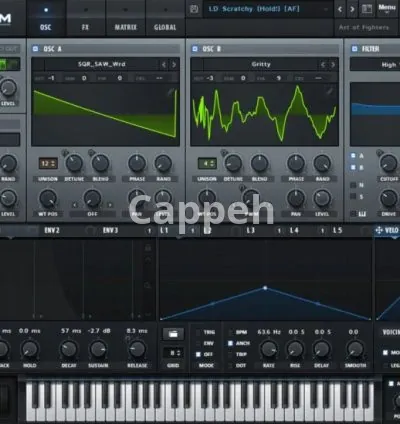Select next OSC A wavetable arrow
The width and height of the screenshot is (400, 424).
tap(174, 65)
